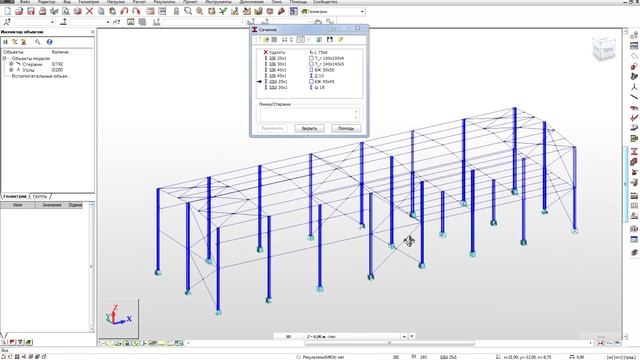Click first filter icon in Object Inspector toolbar

click(x=5, y=42)
